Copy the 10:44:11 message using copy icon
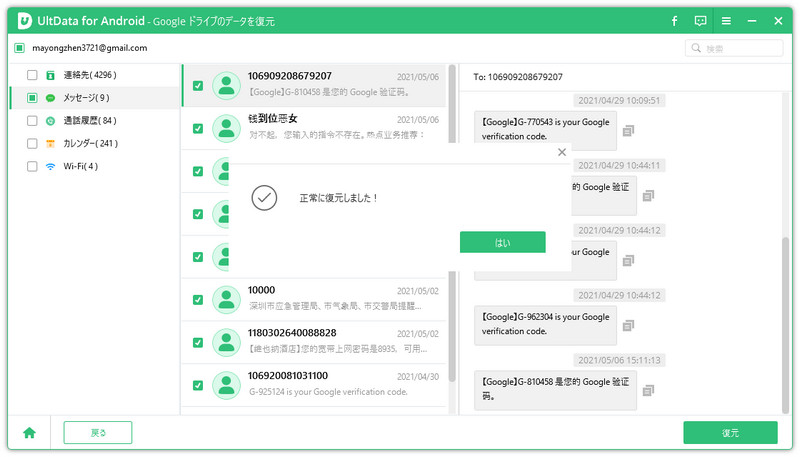The height and width of the screenshot is (457, 800). 648,195
